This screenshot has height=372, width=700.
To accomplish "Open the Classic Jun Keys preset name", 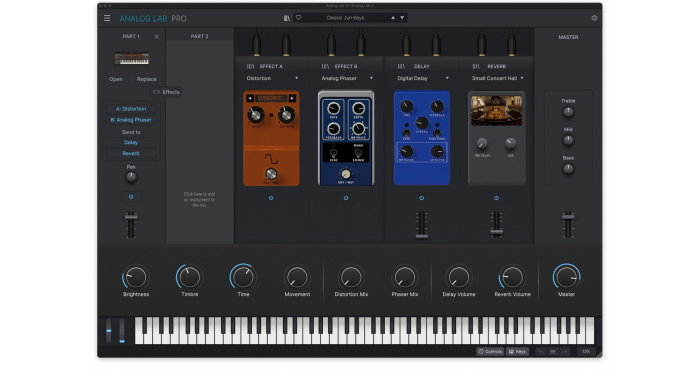I will click(x=345, y=18).
